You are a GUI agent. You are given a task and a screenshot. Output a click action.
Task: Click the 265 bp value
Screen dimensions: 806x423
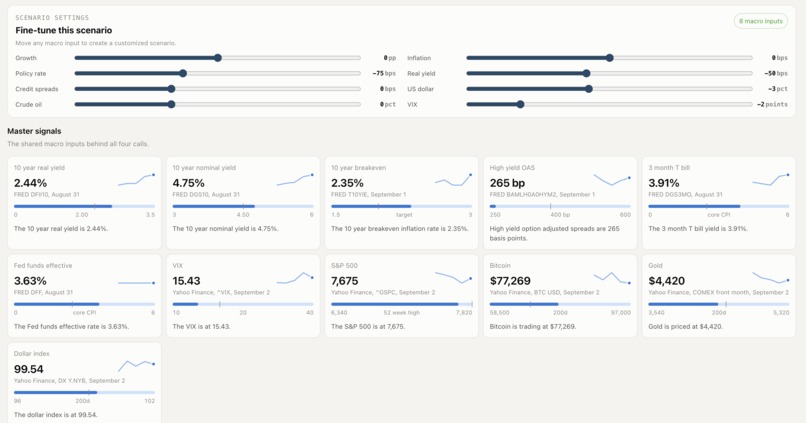pyautogui.click(x=507, y=183)
